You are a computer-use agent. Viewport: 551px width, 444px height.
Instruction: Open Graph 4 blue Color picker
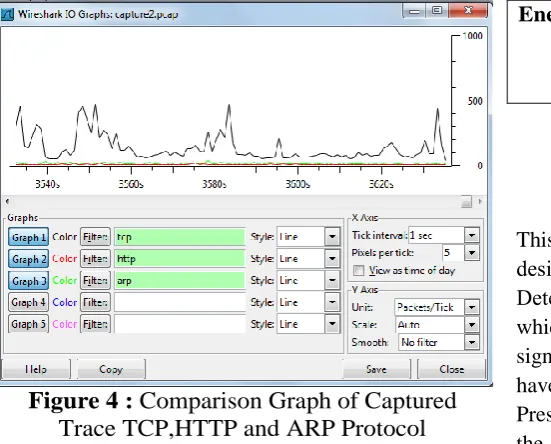coord(64,302)
